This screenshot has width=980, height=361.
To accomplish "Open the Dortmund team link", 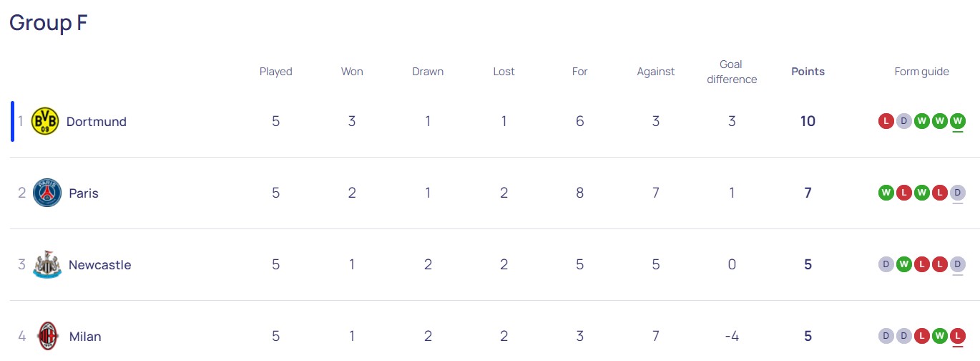I will pos(96,122).
